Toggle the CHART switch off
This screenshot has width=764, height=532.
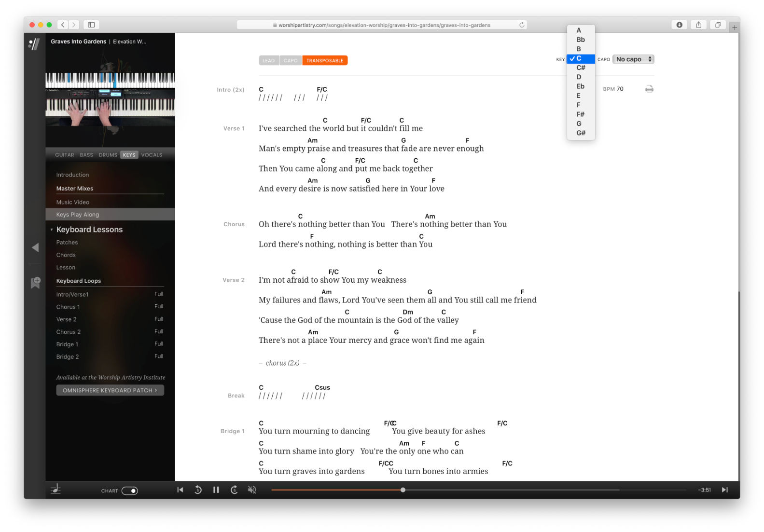pyautogui.click(x=129, y=491)
